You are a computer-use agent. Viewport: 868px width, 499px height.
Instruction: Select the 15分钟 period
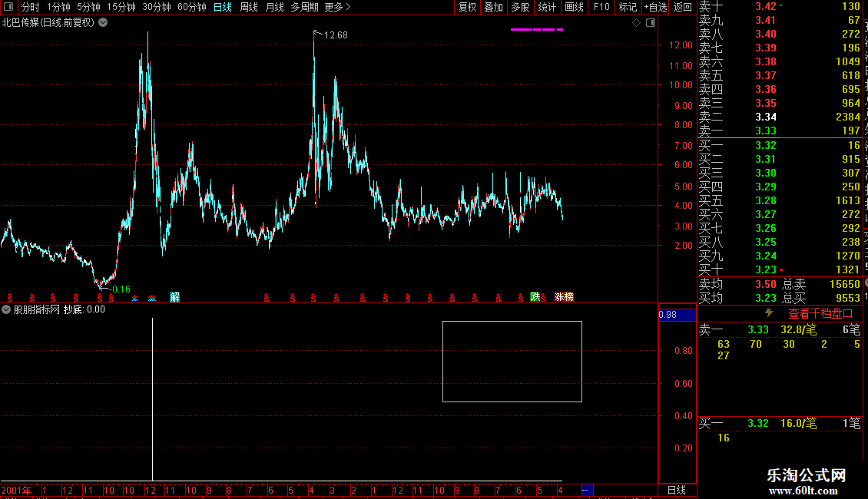(x=121, y=7)
